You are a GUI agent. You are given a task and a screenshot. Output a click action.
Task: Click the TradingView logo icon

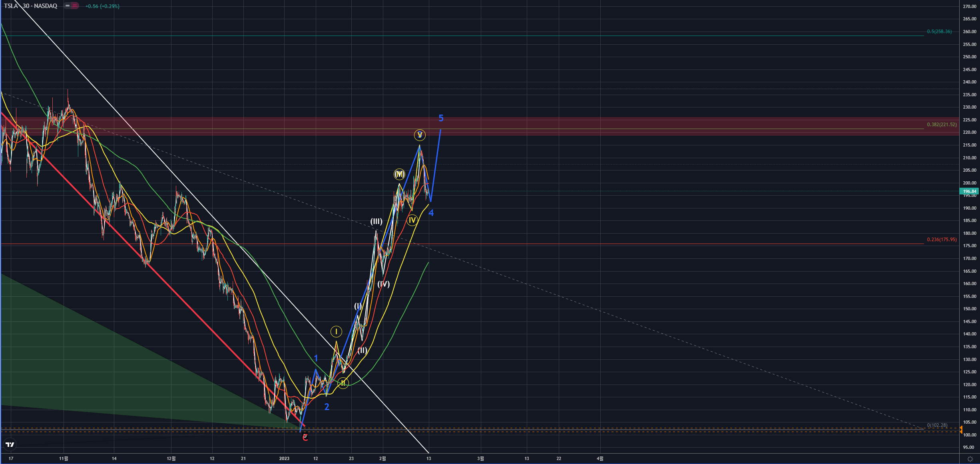click(x=10, y=444)
